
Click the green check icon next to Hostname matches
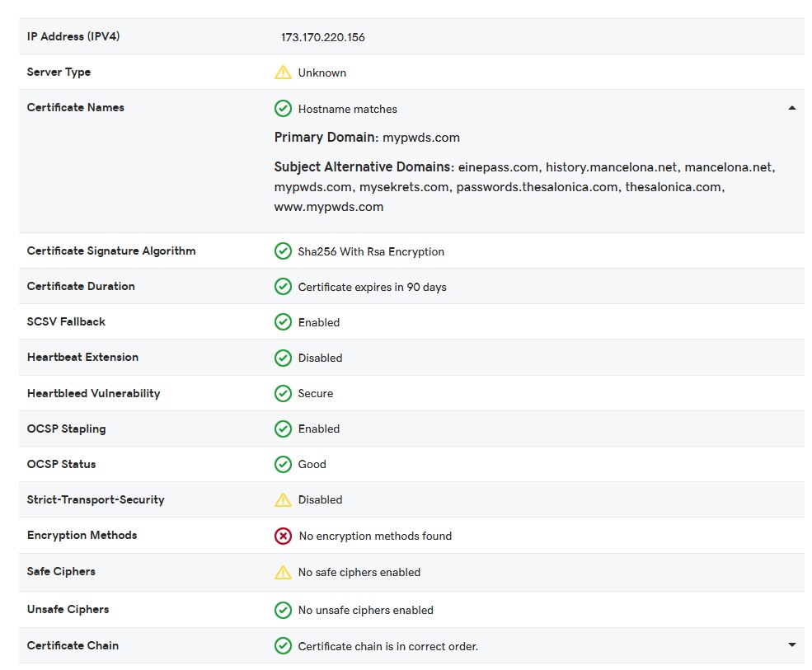(x=283, y=109)
